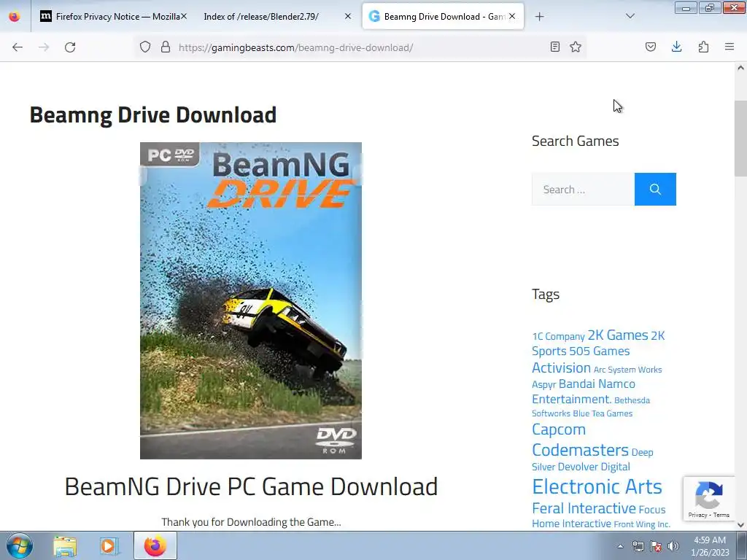The height and width of the screenshot is (560, 747).
Task: Open the Devolver Digital tag
Action: pos(594,467)
